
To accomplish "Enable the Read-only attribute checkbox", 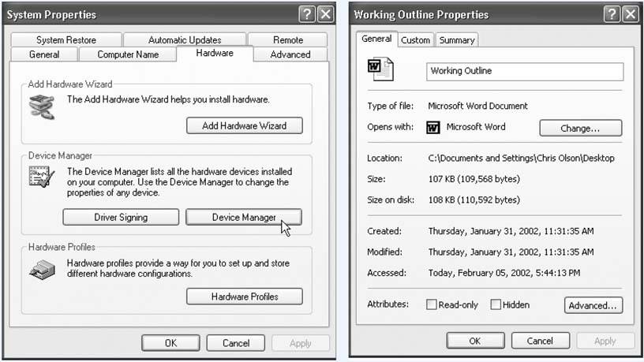I will [431, 304].
